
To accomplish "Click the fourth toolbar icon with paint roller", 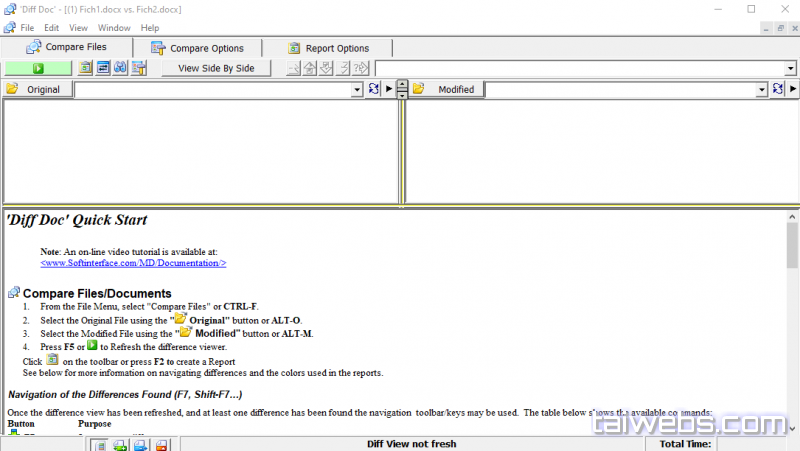I will click(139, 68).
